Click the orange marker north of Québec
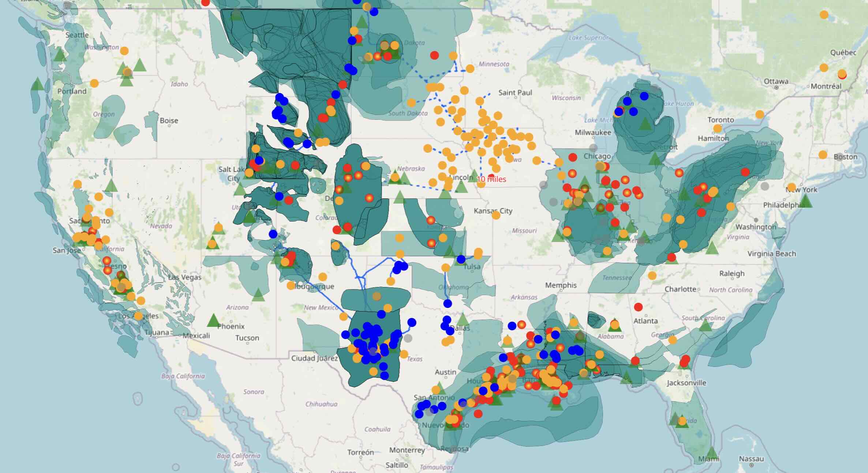 point(824,15)
